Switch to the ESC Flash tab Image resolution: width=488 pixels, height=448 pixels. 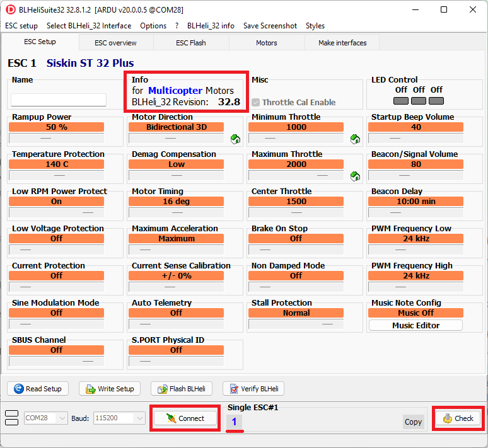coord(190,43)
